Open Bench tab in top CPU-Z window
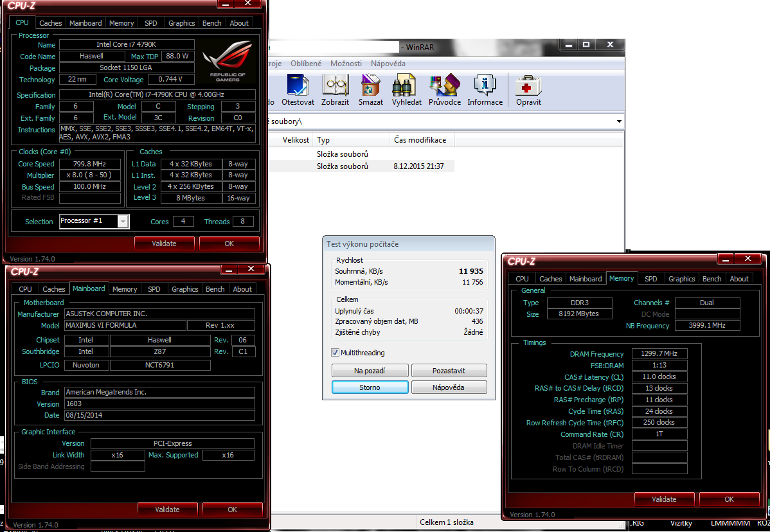This screenshot has width=770, height=532. tap(211, 23)
